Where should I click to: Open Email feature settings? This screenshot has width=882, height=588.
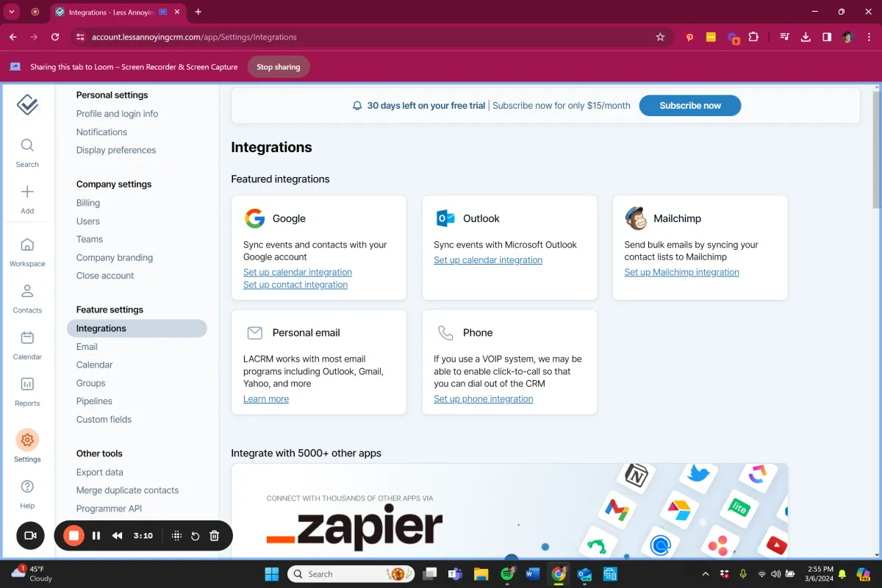coord(87,347)
